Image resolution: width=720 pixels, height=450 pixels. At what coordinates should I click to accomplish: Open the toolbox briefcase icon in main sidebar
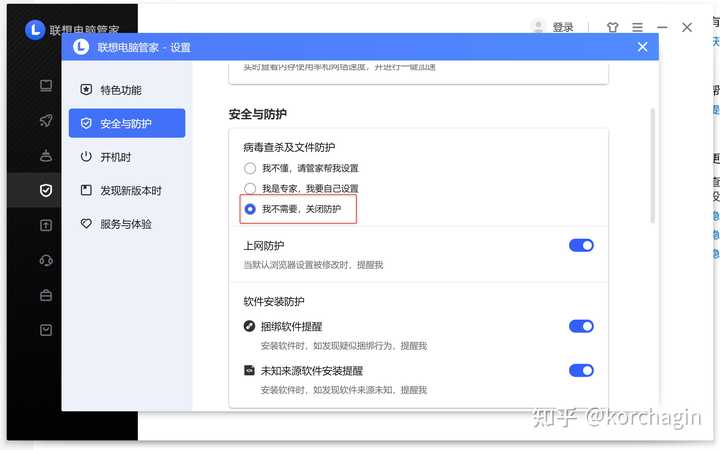pyautogui.click(x=46, y=295)
